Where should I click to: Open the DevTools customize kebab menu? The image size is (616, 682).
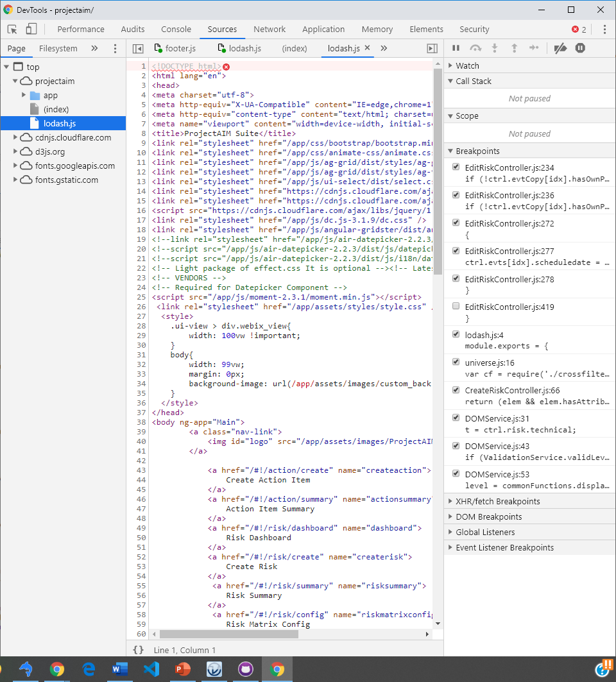pos(604,29)
